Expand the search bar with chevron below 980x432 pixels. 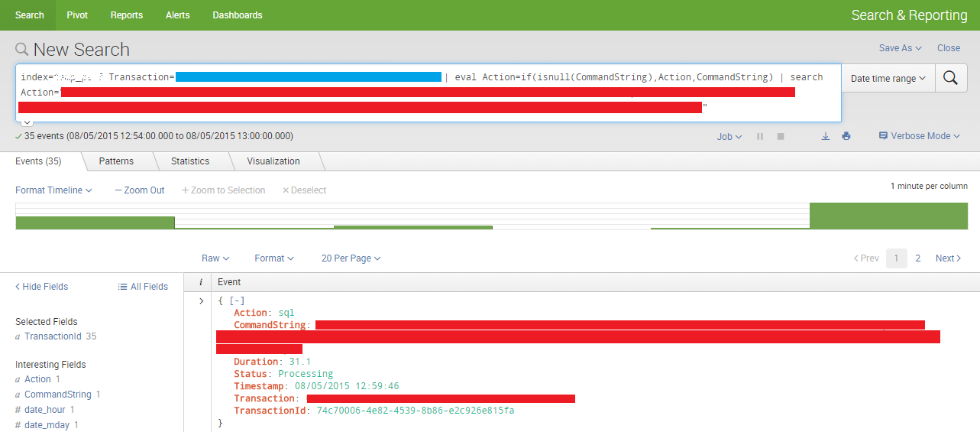(x=27, y=122)
